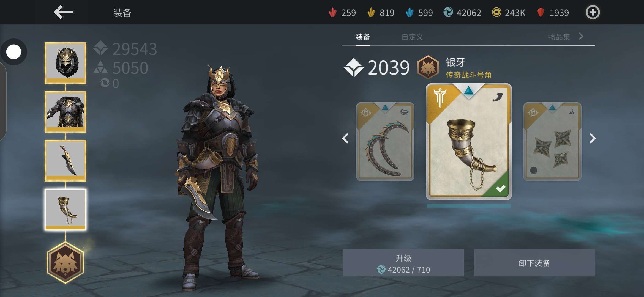Viewport: 644px width, 297px height.
Task: Open the wolf faction hexagon badge
Action: tap(65, 263)
